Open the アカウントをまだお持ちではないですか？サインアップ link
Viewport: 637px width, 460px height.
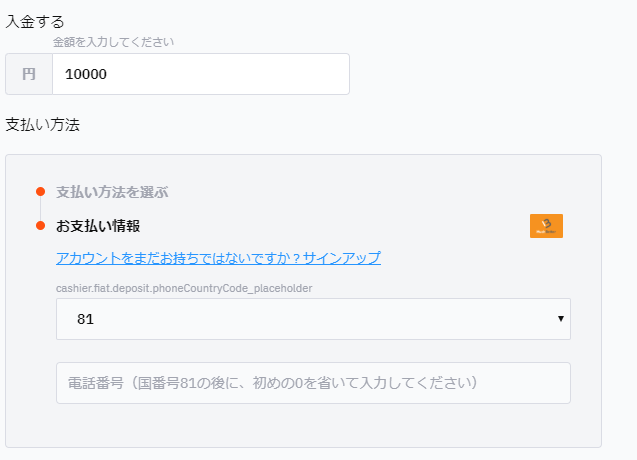(219, 258)
